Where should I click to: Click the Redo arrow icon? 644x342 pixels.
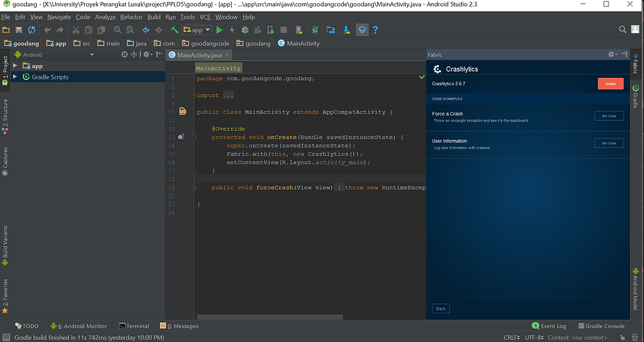pyautogui.click(x=60, y=30)
